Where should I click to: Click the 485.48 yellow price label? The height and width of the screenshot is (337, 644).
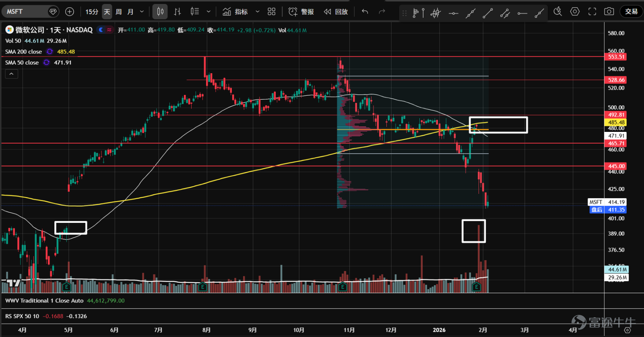pos(616,122)
